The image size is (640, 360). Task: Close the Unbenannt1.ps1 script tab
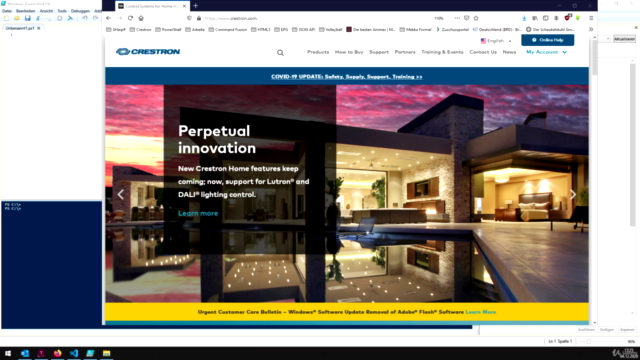pos(39,28)
